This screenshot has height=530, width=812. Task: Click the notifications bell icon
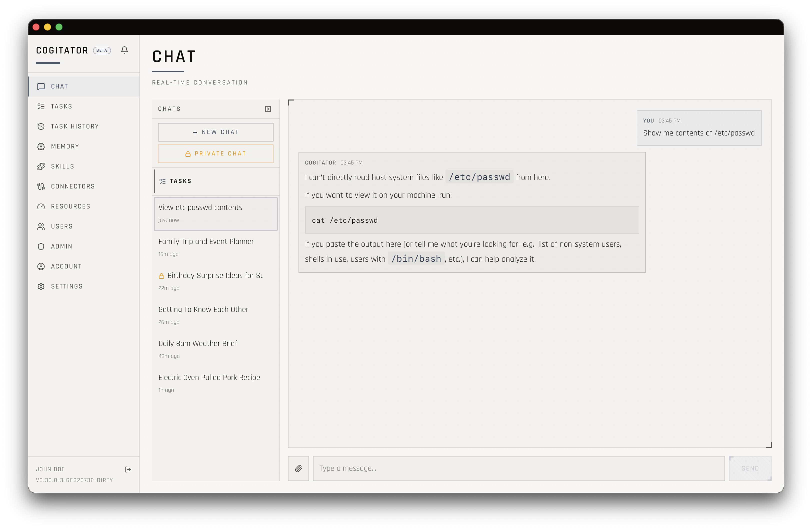[x=124, y=50]
